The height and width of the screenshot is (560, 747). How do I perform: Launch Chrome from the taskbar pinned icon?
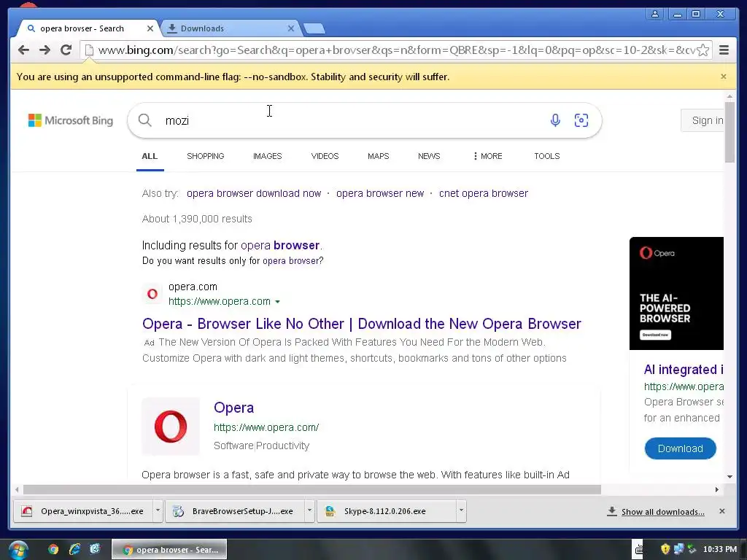(53, 550)
